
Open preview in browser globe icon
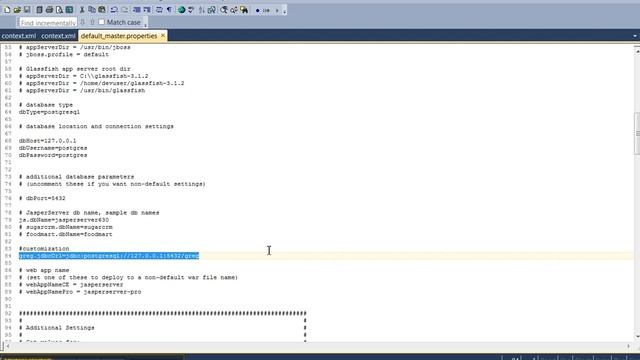pos(182,9)
